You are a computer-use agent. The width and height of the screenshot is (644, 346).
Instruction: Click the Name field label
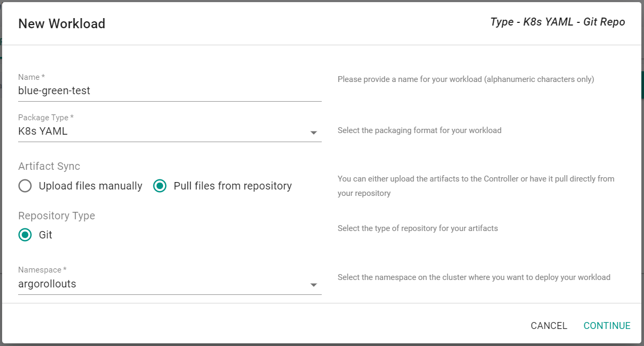pos(31,77)
